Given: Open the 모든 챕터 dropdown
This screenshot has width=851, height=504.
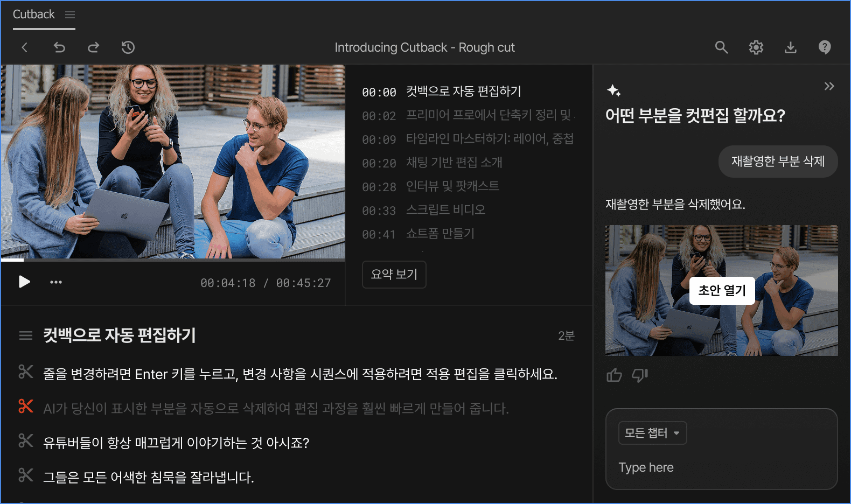Looking at the screenshot, I should tap(652, 433).
